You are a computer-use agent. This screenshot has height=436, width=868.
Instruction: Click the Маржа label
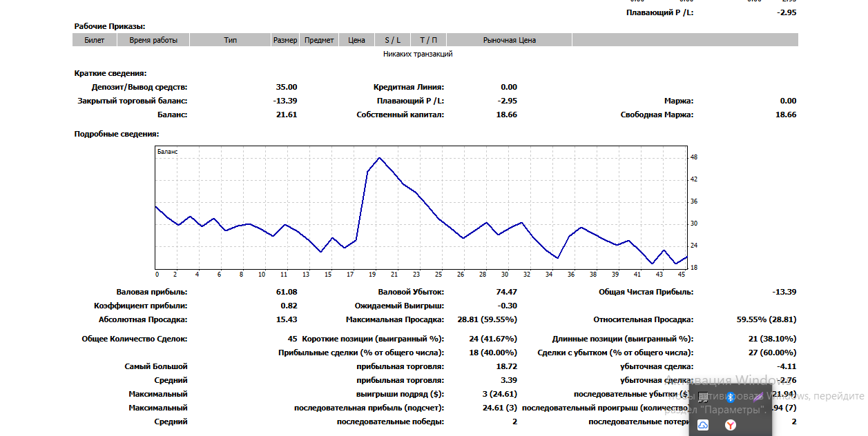tap(679, 101)
